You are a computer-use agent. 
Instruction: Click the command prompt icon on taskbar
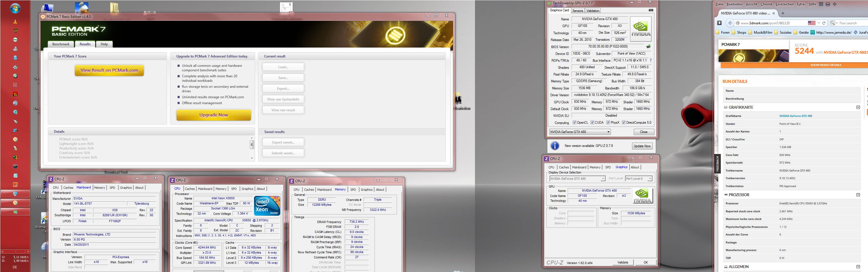pyautogui.click(x=15, y=167)
